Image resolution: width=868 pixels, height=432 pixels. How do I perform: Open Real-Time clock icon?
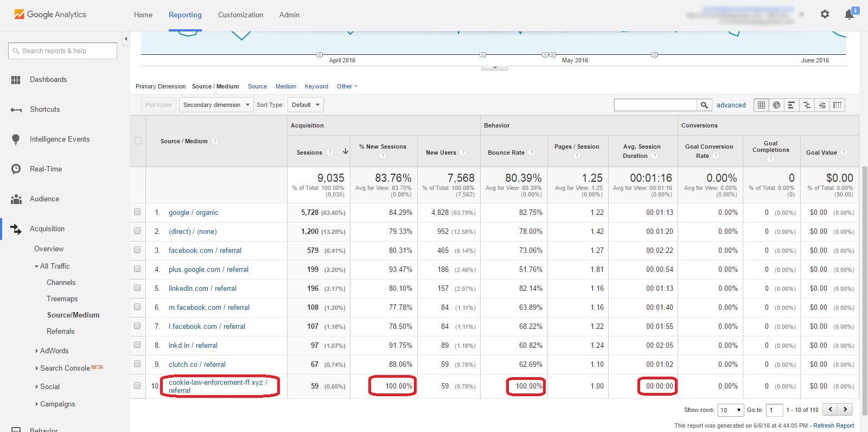point(16,169)
